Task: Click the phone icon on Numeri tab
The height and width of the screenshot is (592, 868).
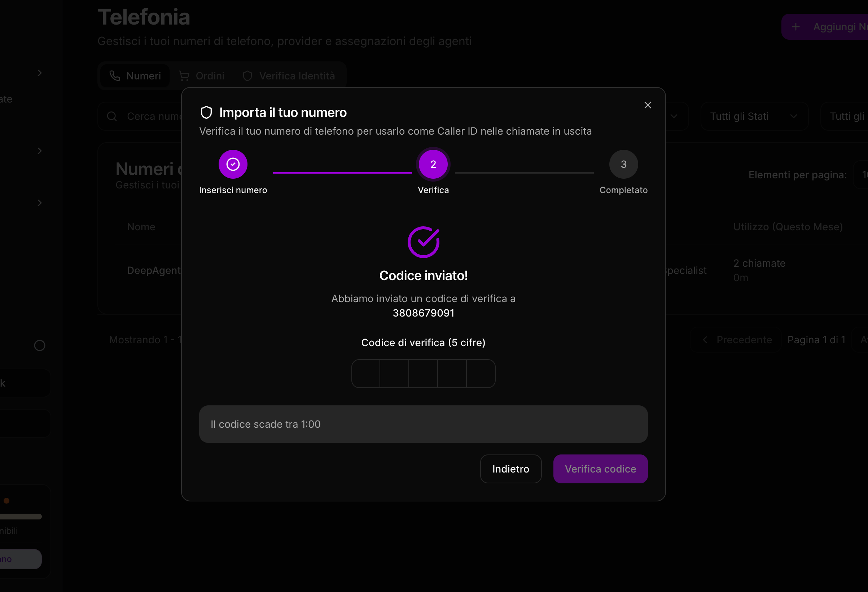Action: pyautogui.click(x=115, y=76)
